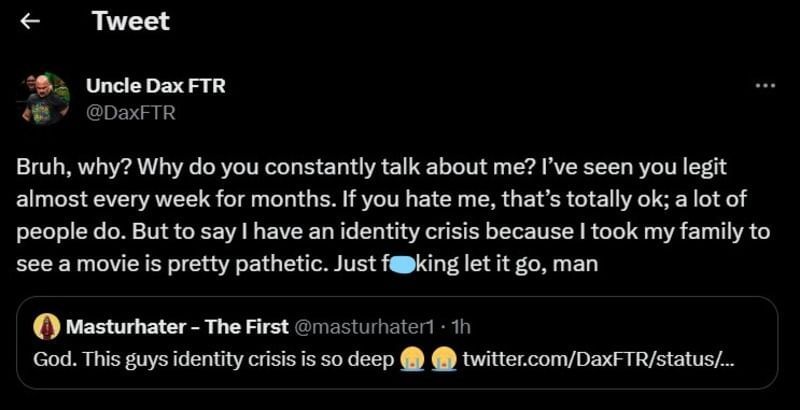Go back using the left arrow
Image resolution: width=800 pixels, height=410 pixels.
(30, 21)
